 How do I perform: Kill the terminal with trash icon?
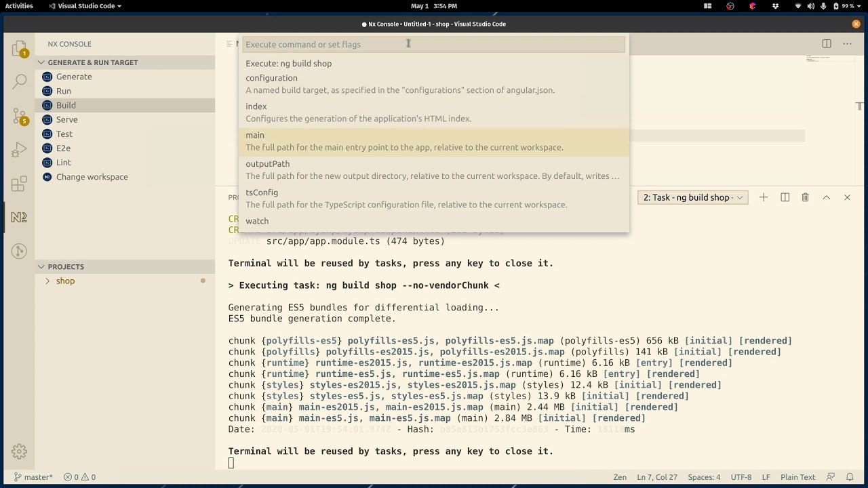(x=806, y=197)
